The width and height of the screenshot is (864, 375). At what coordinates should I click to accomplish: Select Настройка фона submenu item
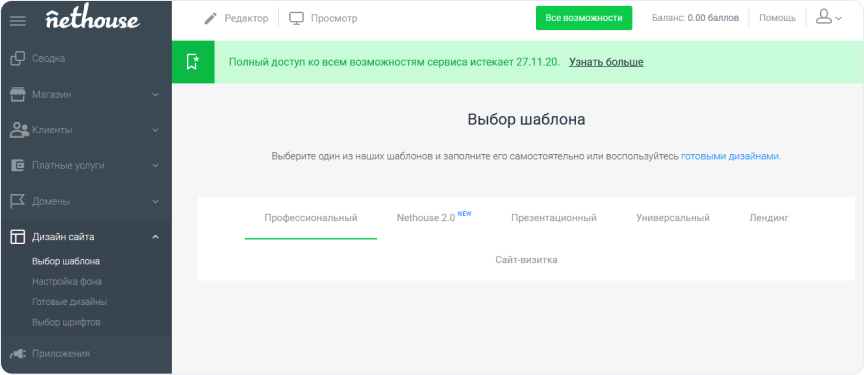pyautogui.click(x=67, y=281)
